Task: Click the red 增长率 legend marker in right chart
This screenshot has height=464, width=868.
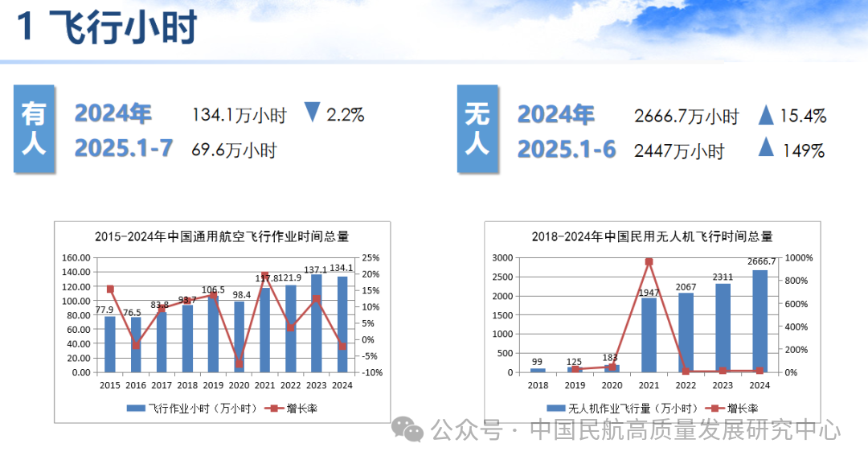Action: click(712, 408)
